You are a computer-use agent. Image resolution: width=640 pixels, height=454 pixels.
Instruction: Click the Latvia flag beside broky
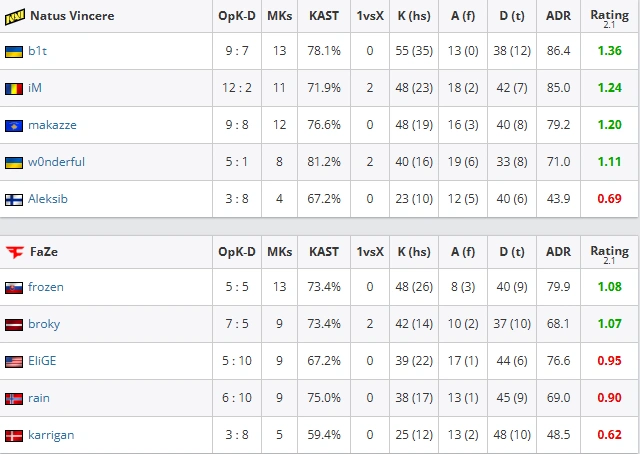[14, 325]
